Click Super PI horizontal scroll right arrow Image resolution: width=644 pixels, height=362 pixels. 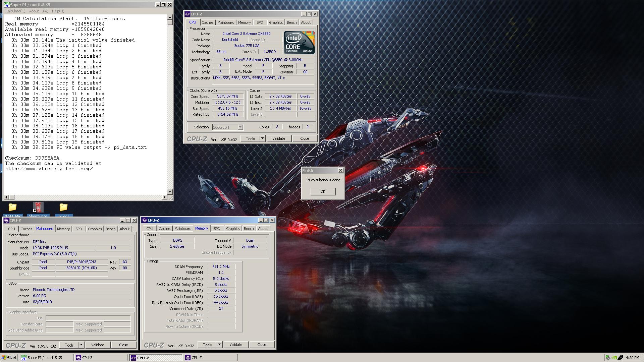pyautogui.click(x=164, y=197)
